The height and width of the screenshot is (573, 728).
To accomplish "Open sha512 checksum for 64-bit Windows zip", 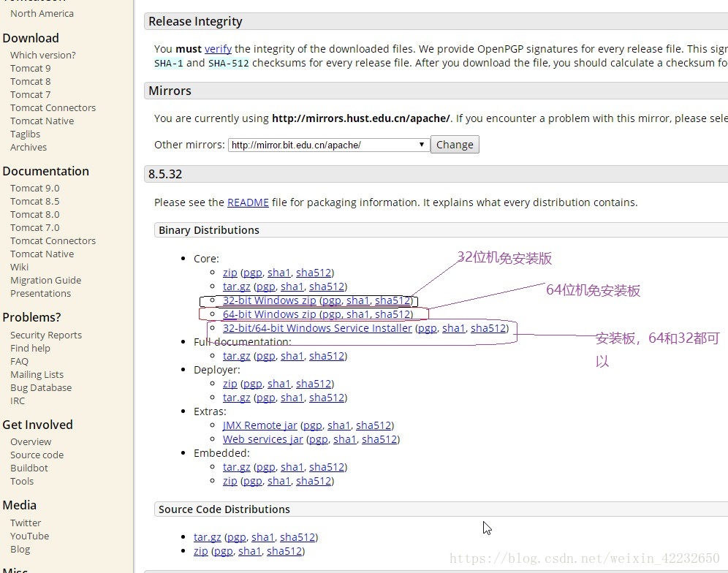I will point(393,314).
